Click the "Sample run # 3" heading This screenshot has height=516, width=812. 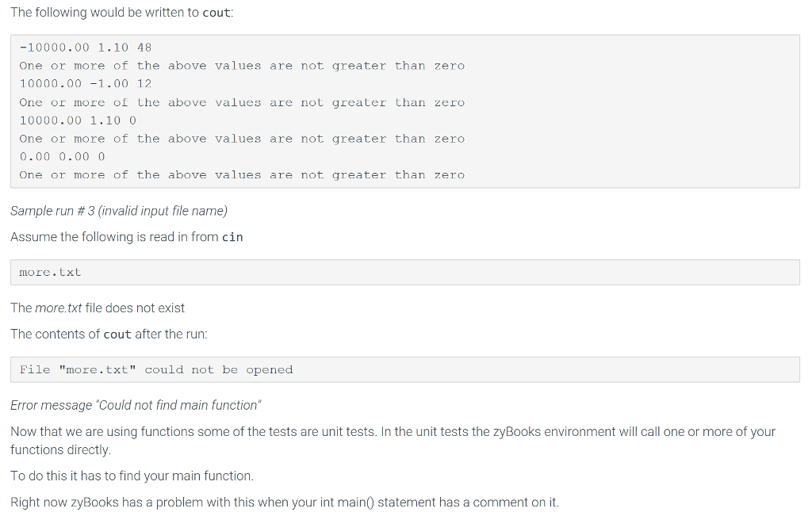pyautogui.click(x=119, y=211)
